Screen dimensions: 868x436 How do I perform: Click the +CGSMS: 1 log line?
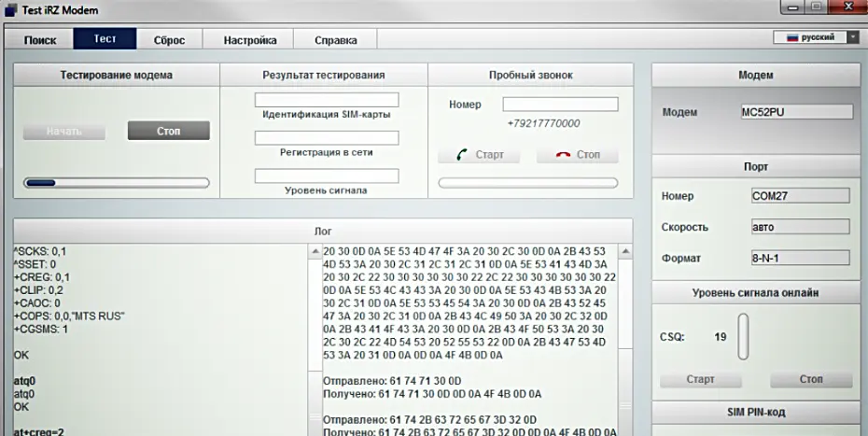41,329
